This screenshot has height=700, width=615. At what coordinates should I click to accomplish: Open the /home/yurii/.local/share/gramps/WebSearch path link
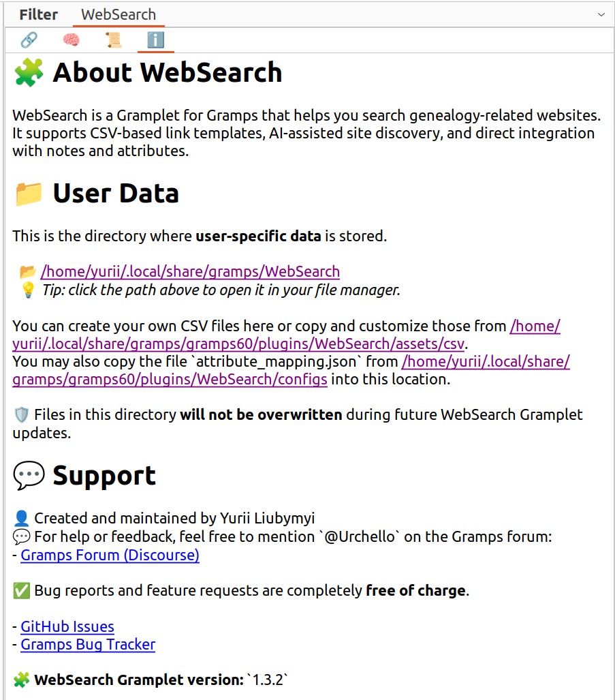click(x=190, y=271)
